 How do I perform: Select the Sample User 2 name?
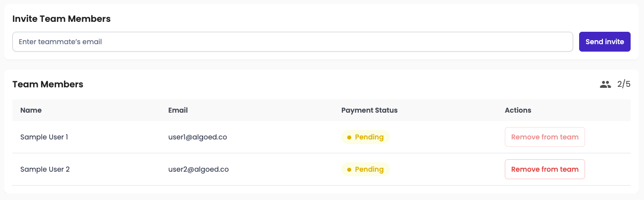(x=45, y=169)
